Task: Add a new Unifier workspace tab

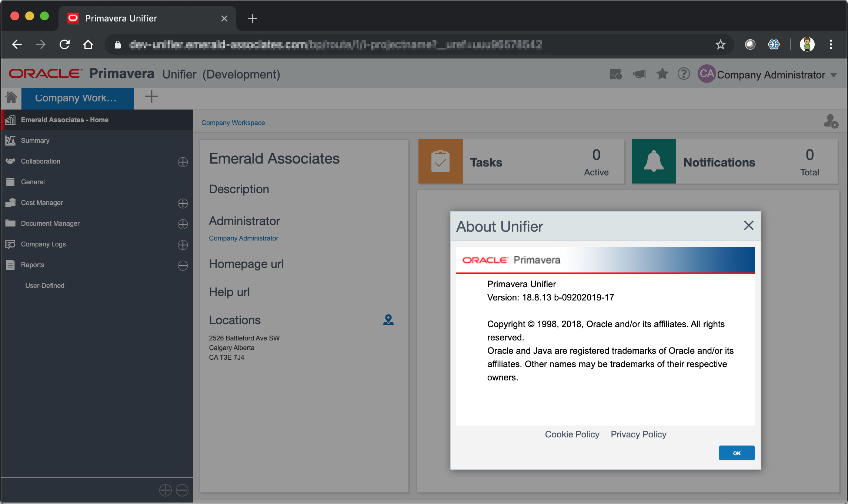Action: [151, 97]
